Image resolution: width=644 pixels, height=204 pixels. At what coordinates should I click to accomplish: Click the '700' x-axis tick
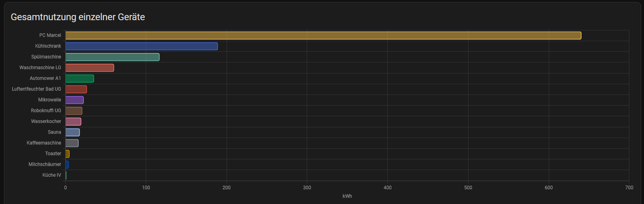click(x=629, y=187)
